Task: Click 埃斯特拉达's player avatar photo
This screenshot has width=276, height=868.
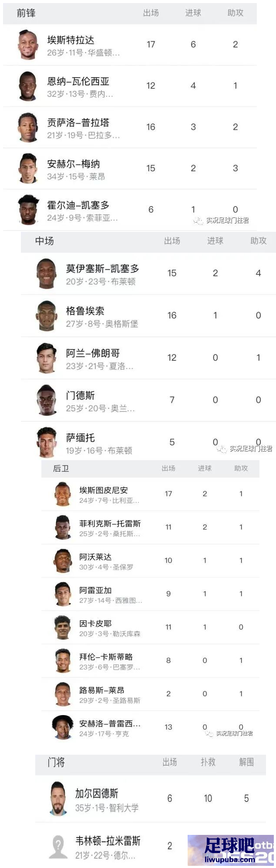Action: (28, 45)
